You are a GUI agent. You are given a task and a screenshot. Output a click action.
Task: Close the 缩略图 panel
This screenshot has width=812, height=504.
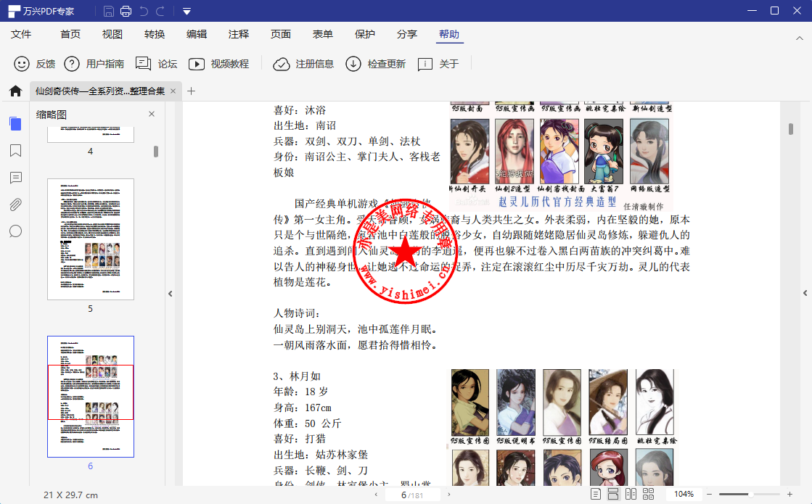[x=152, y=114]
